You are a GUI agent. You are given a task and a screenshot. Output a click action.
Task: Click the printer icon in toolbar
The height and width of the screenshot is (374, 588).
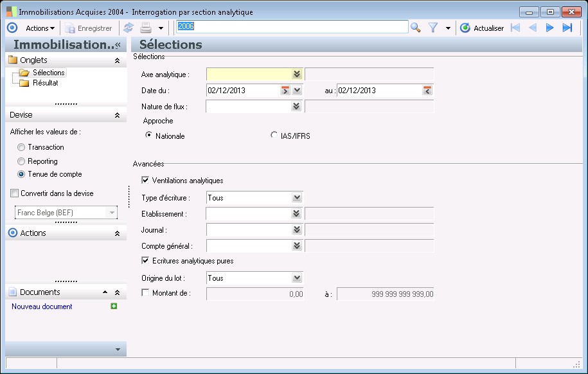pos(146,28)
